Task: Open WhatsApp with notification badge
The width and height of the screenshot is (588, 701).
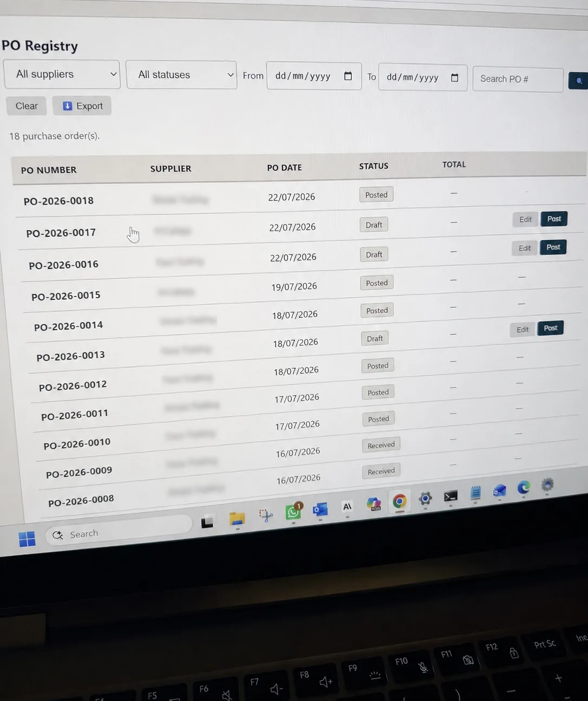Action: click(x=293, y=511)
